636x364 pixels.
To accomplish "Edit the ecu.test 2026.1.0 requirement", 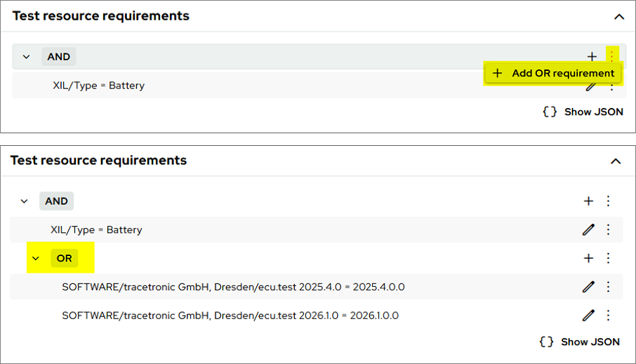I will 588,316.
